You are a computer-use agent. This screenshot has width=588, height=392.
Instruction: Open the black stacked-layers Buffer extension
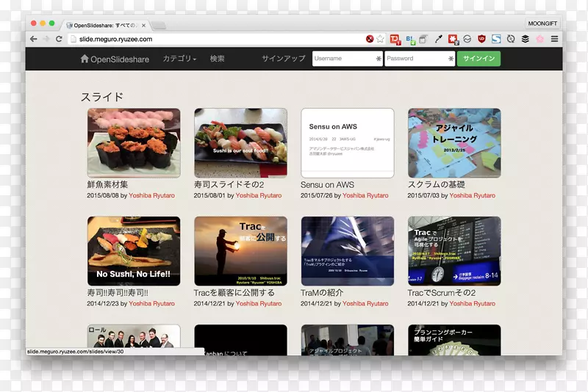coord(526,39)
